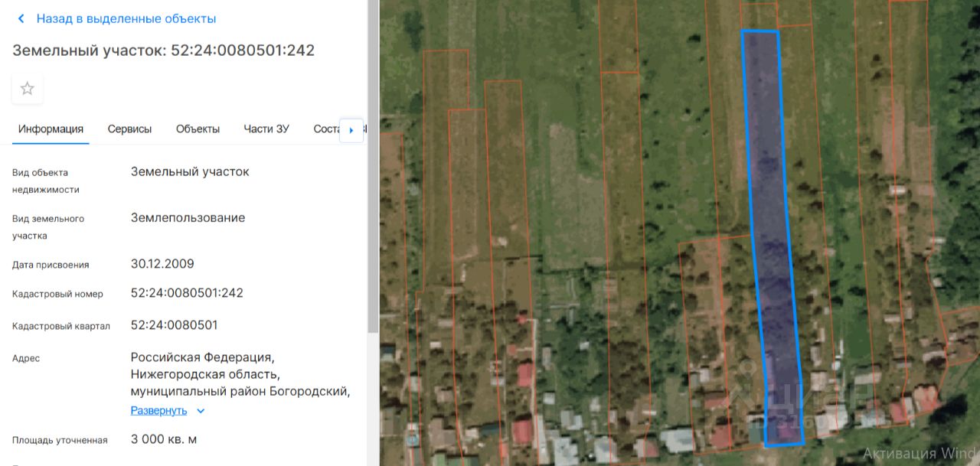The height and width of the screenshot is (466, 980).
Task: Select the title 'Земельный участок: 52:24:0080501:242'
Action: click(163, 51)
